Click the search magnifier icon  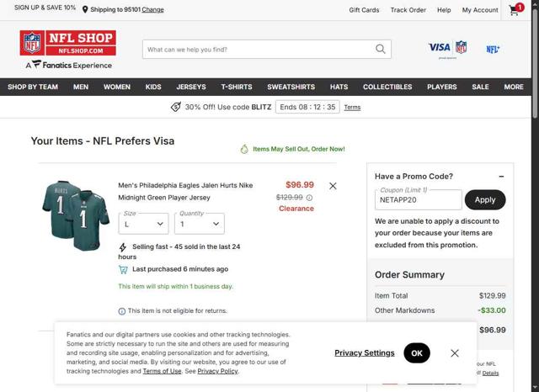(x=381, y=50)
